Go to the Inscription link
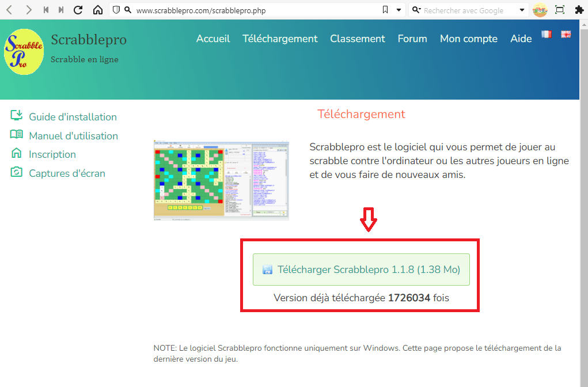 [x=52, y=154]
